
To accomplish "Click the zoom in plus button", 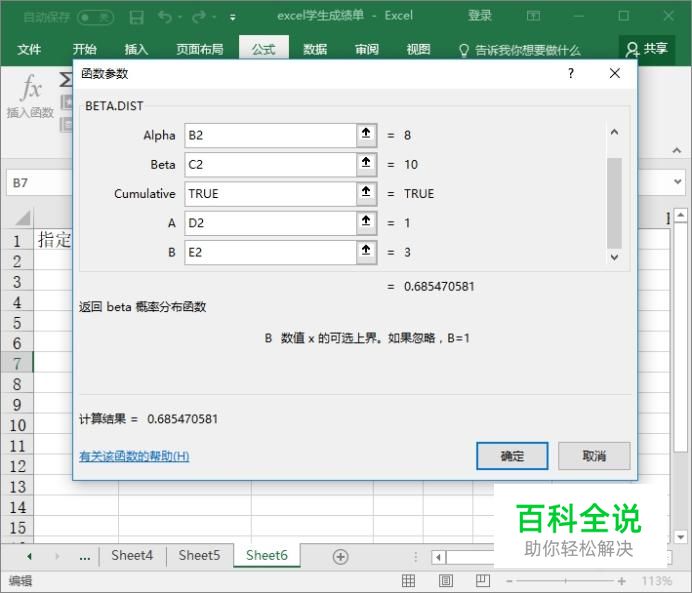I will pos(621,581).
